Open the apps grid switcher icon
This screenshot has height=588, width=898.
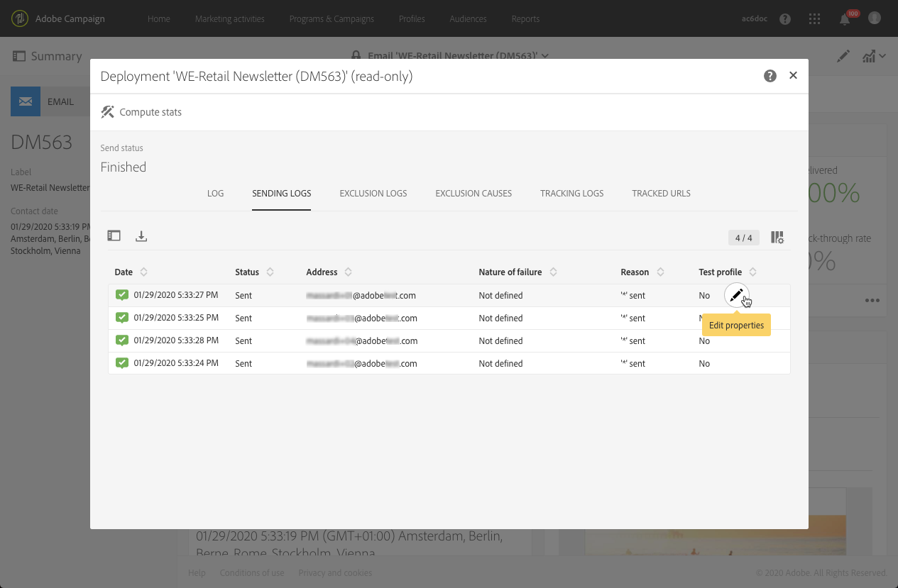(x=815, y=19)
